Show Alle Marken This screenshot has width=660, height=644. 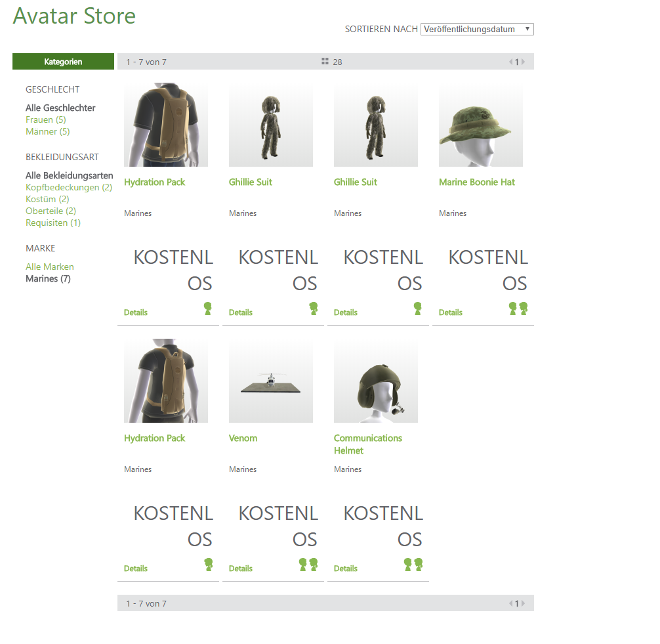pyautogui.click(x=50, y=267)
